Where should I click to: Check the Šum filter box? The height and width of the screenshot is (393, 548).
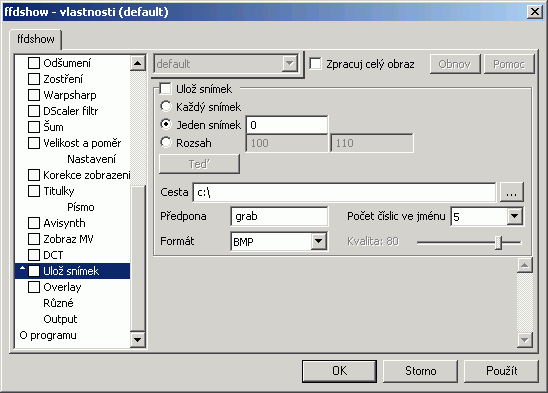[34, 127]
